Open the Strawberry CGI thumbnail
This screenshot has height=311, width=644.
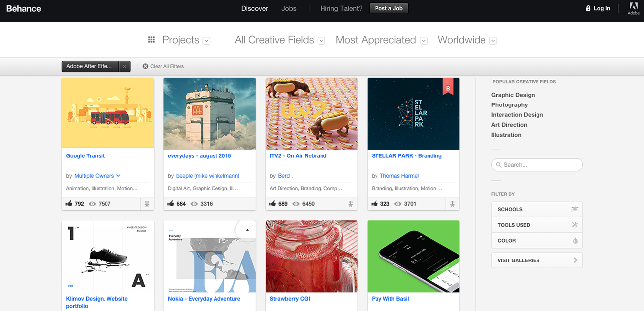(x=312, y=256)
